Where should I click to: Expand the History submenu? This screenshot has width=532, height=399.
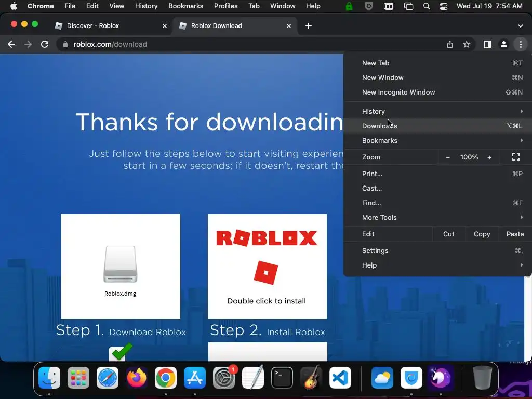[437, 111]
